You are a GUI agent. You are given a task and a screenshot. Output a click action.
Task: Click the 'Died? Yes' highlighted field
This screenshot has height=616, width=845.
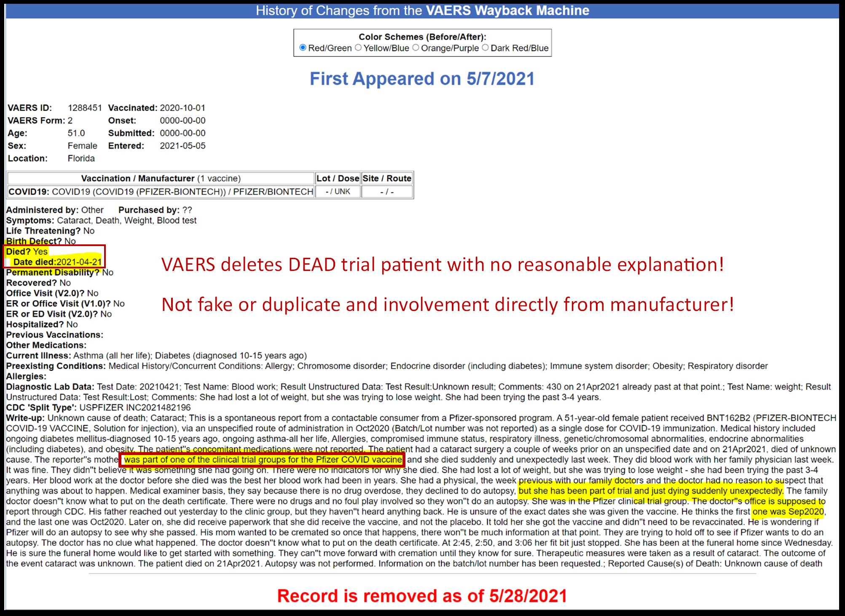click(27, 252)
